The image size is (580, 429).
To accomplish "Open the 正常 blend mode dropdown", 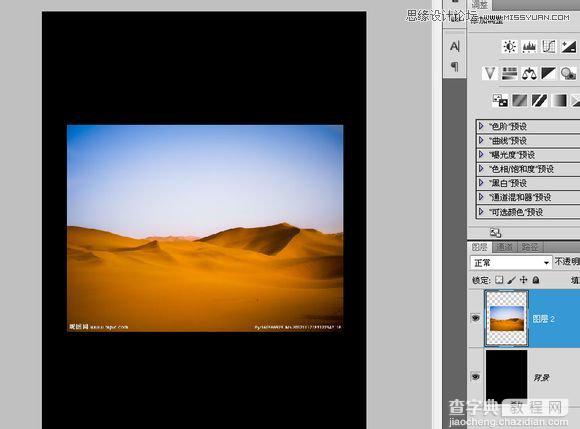I will 511,263.
